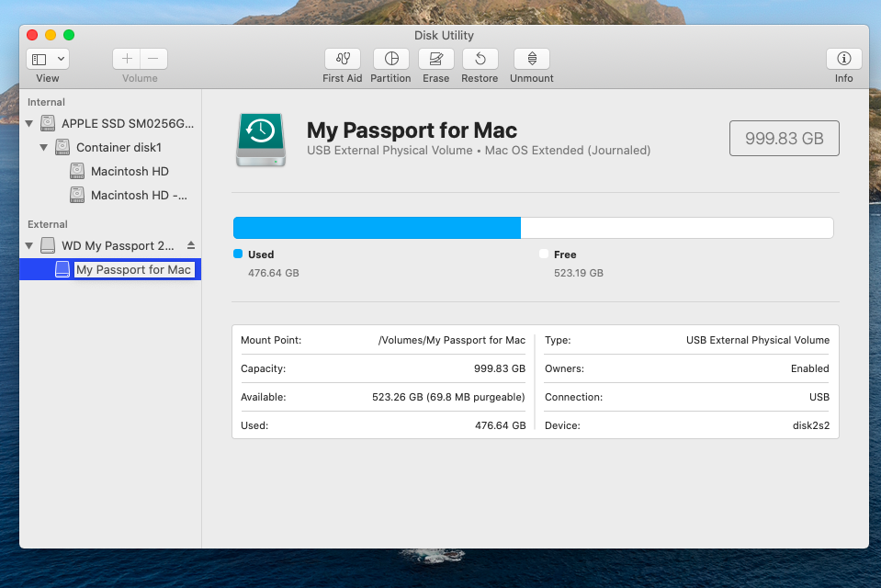
Task: Click the white Free legend swatch
Action: (544, 254)
